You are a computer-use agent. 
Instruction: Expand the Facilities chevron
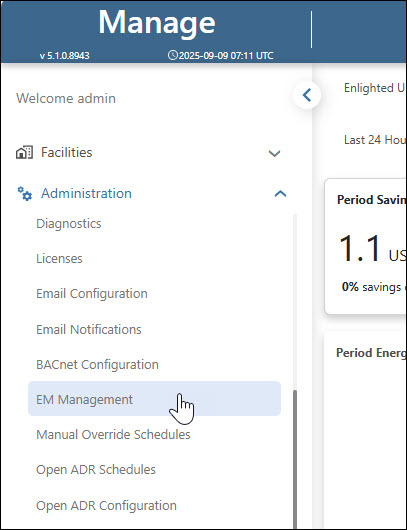coord(274,153)
